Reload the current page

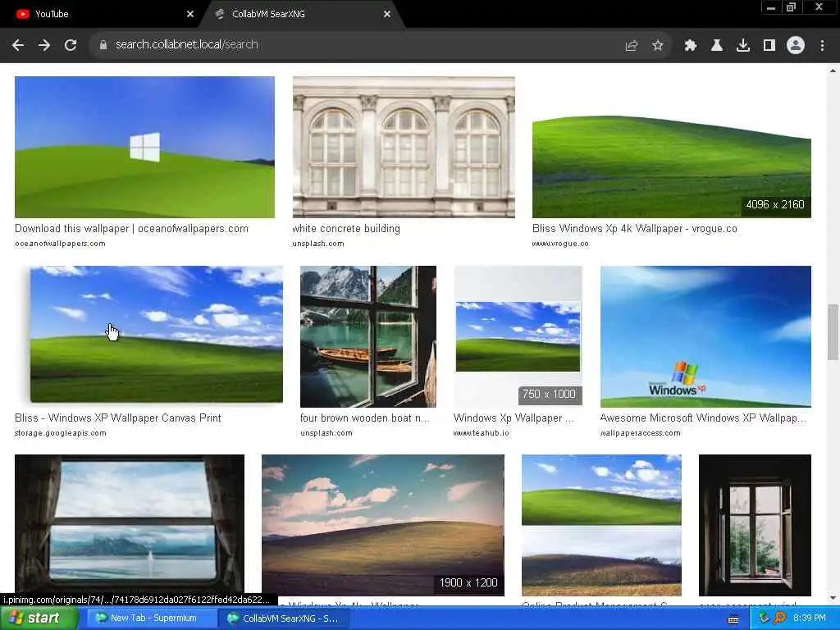pyautogui.click(x=71, y=45)
